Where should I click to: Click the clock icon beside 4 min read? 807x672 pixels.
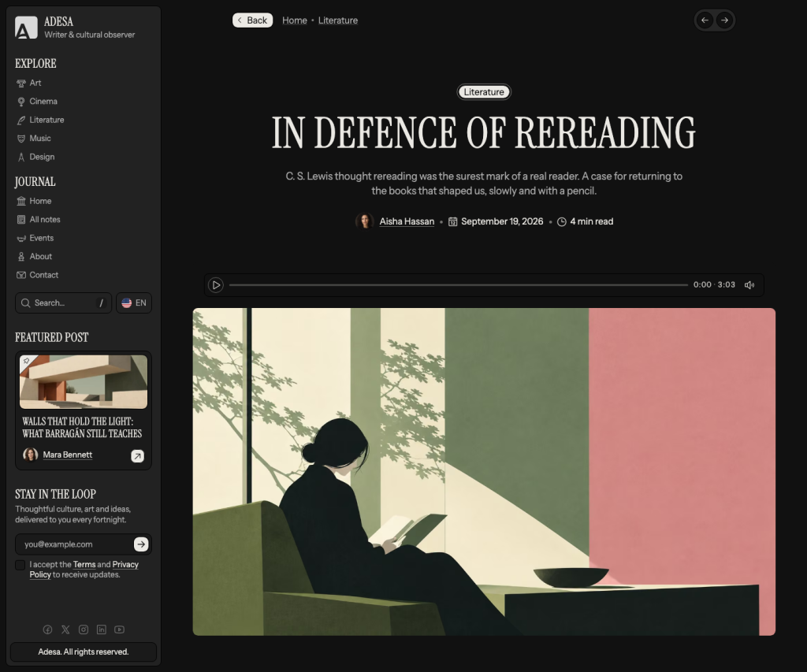pyautogui.click(x=561, y=222)
